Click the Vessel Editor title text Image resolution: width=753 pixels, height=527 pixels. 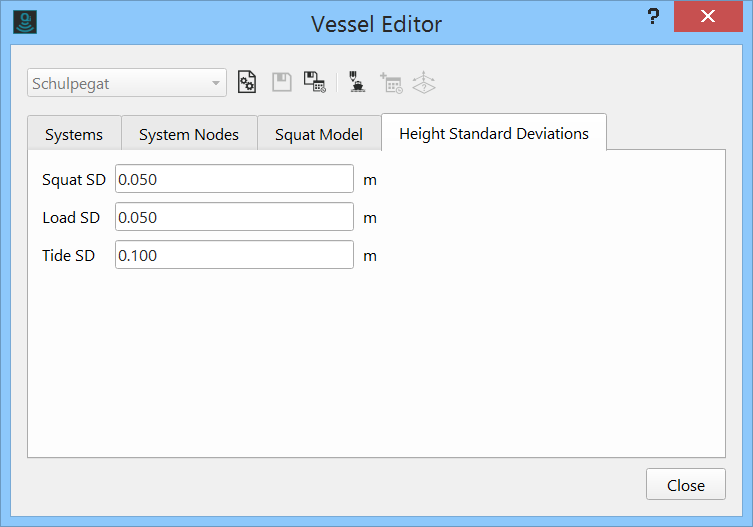(x=376, y=23)
